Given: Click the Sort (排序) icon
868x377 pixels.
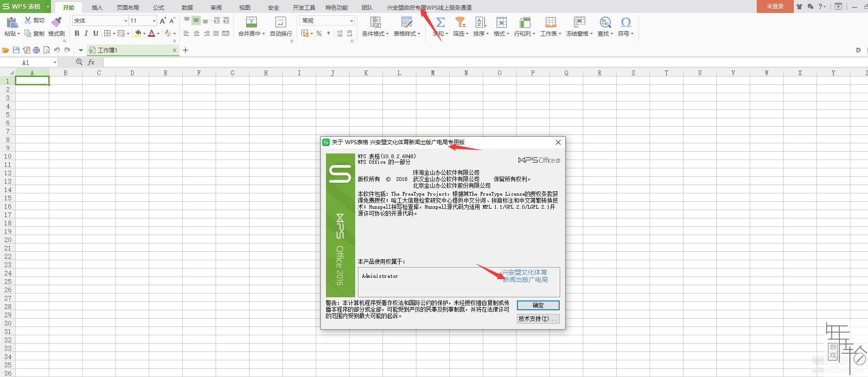Looking at the screenshot, I should (480, 22).
